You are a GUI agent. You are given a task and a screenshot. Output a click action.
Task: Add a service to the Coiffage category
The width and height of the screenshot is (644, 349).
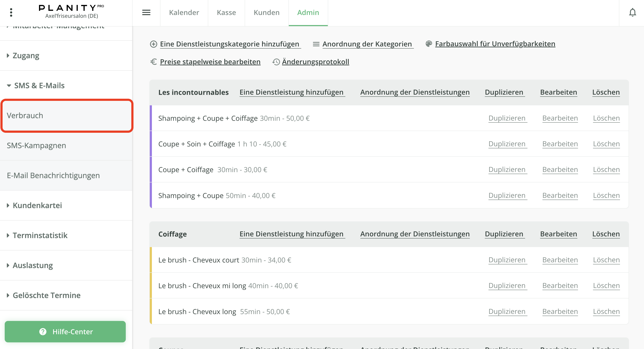292,234
